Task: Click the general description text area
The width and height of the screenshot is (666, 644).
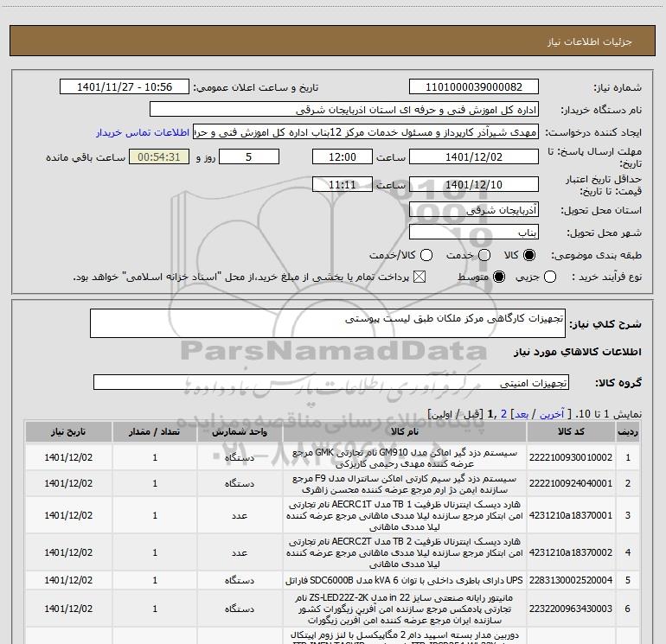Action: coord(328,323)
